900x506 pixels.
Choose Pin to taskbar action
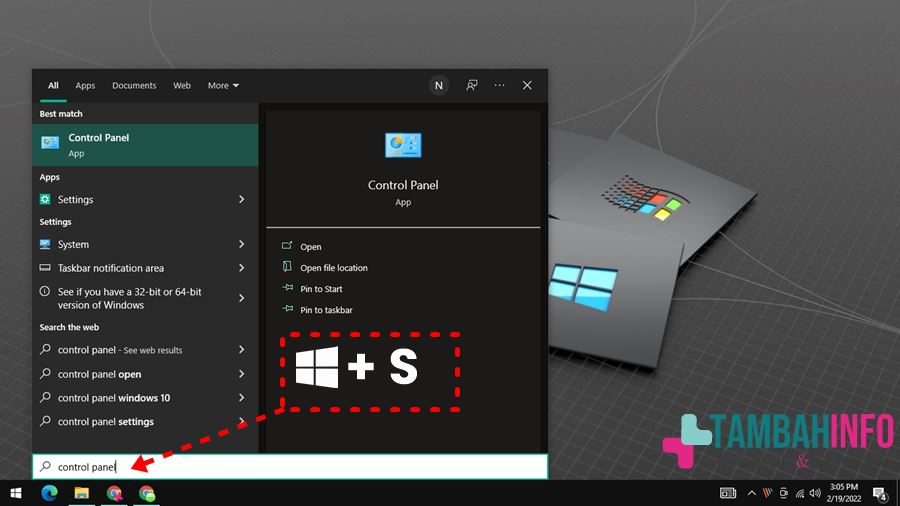click(x=326, y=310)
